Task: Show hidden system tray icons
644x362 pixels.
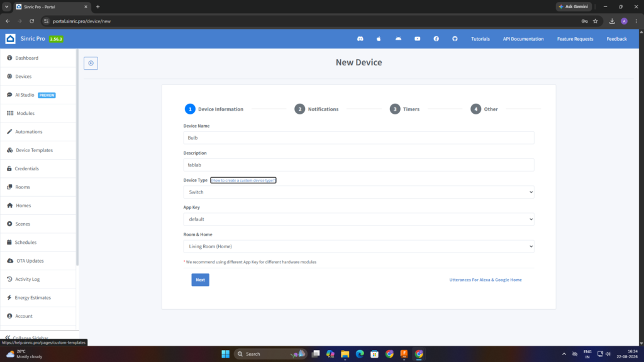Action: 564,354
